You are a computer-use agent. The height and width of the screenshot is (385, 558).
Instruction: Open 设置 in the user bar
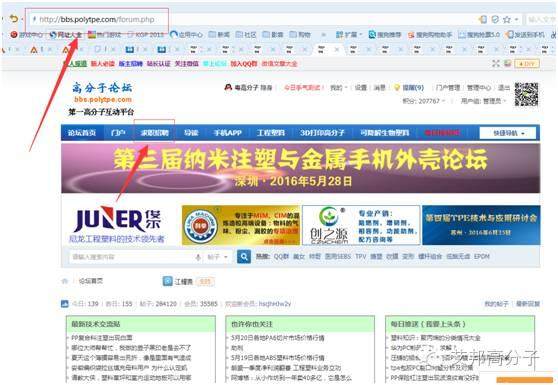point(360,88)
